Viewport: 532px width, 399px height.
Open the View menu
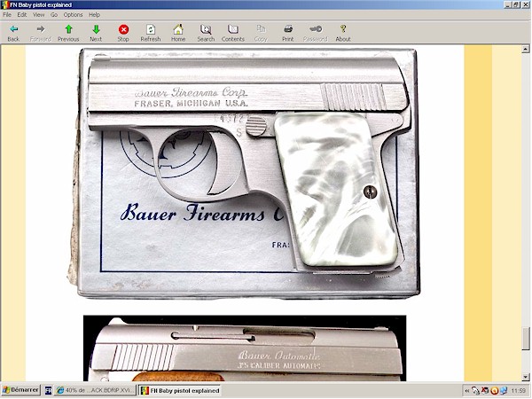click(38, 14)
